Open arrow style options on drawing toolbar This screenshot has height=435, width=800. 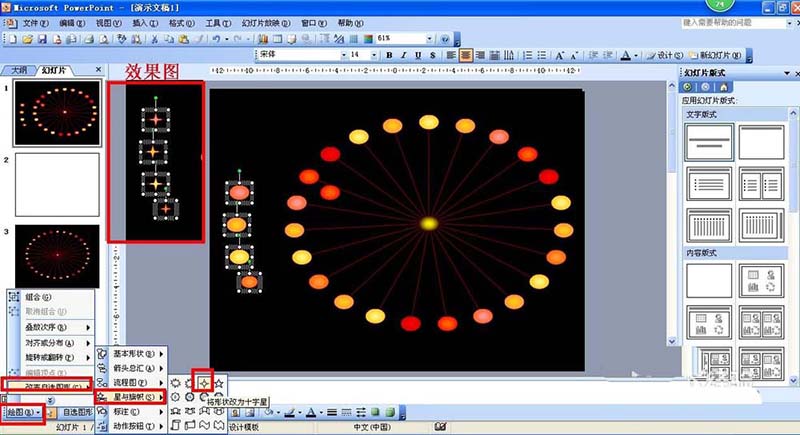(361, 412)
